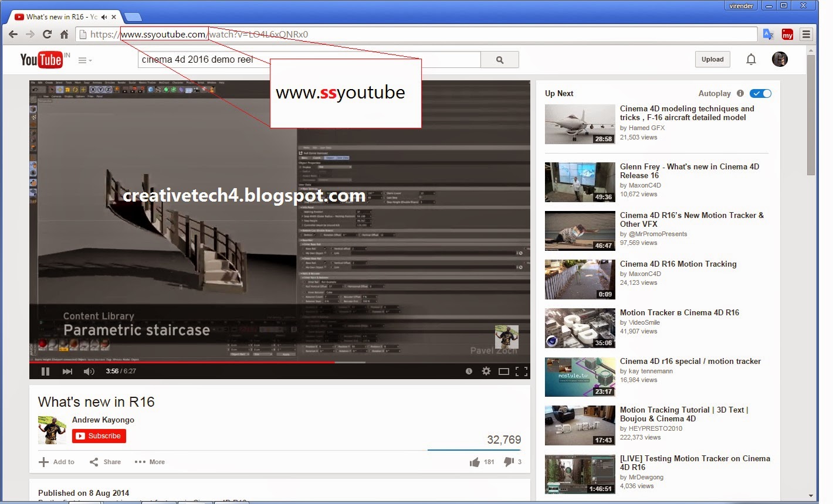Open thumbnail with 49:36 duration
This screenshot has width=833, height=504.
(x=580, y=182)
